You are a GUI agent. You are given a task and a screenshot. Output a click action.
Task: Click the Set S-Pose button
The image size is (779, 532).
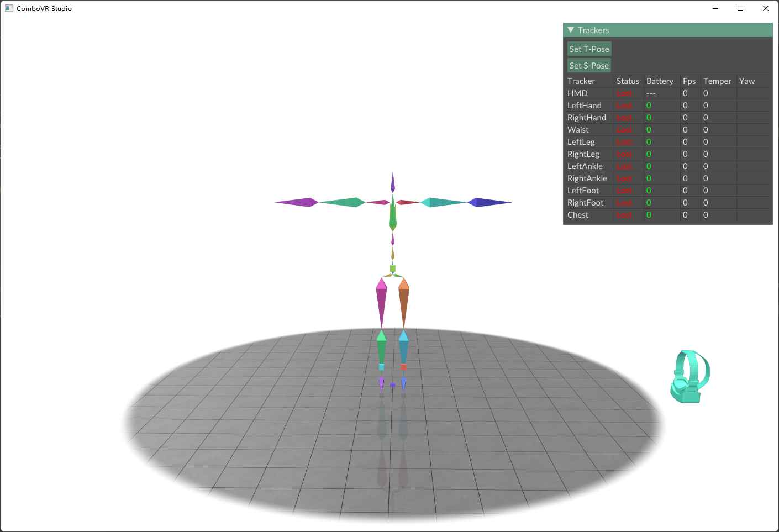tap(589, 65)
